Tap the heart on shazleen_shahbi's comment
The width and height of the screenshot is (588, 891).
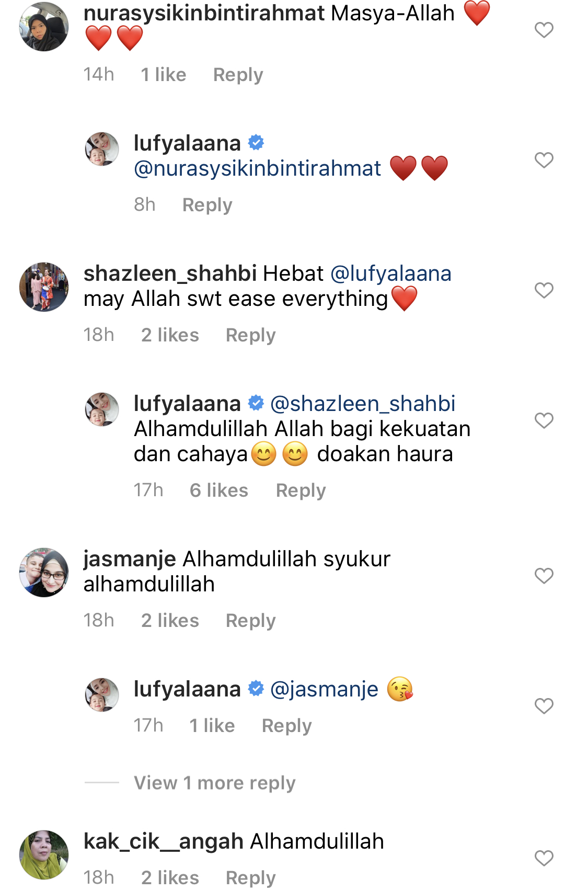click(544, 290)
